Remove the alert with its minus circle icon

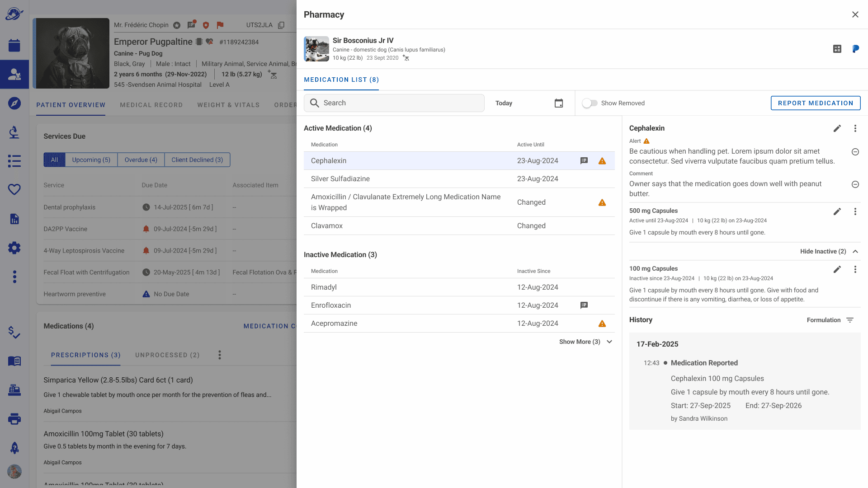[855, 152]
